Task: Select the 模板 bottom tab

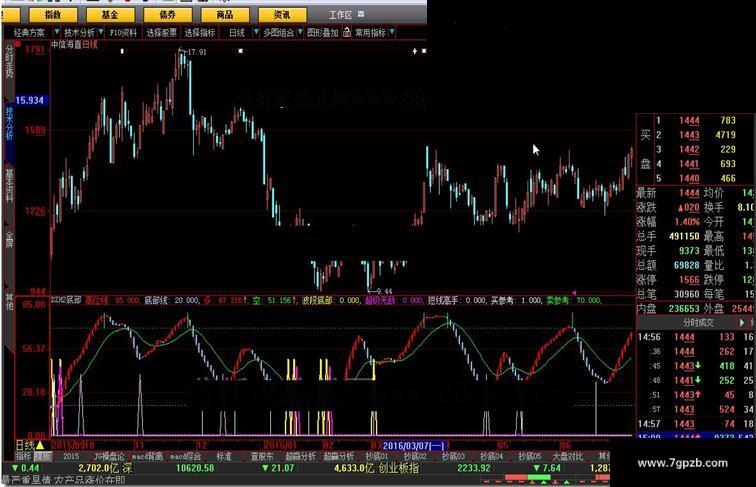Action: pyautogui.click(x=43, y=456)
